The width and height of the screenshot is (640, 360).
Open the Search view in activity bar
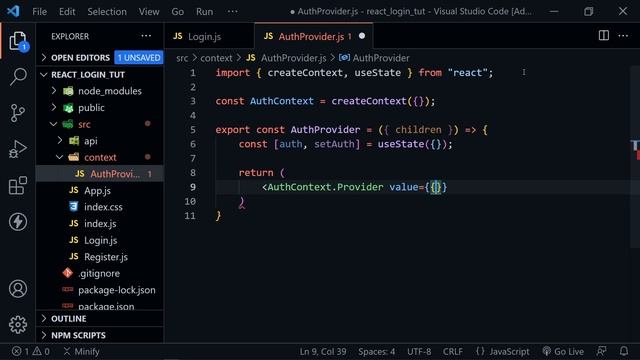point(18,77)
